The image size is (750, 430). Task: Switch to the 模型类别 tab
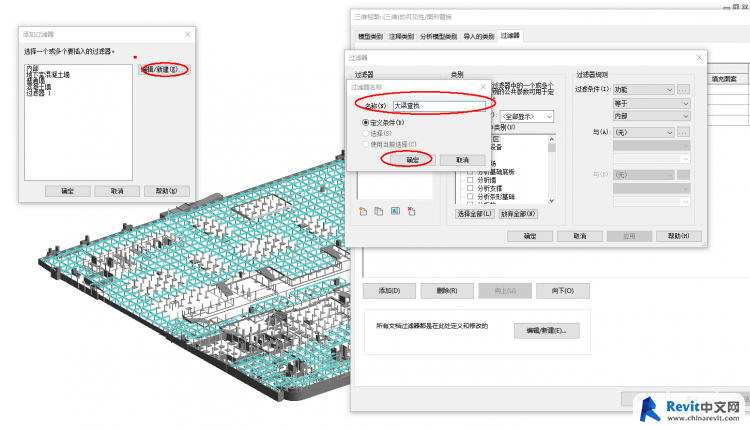coord(370,36)
